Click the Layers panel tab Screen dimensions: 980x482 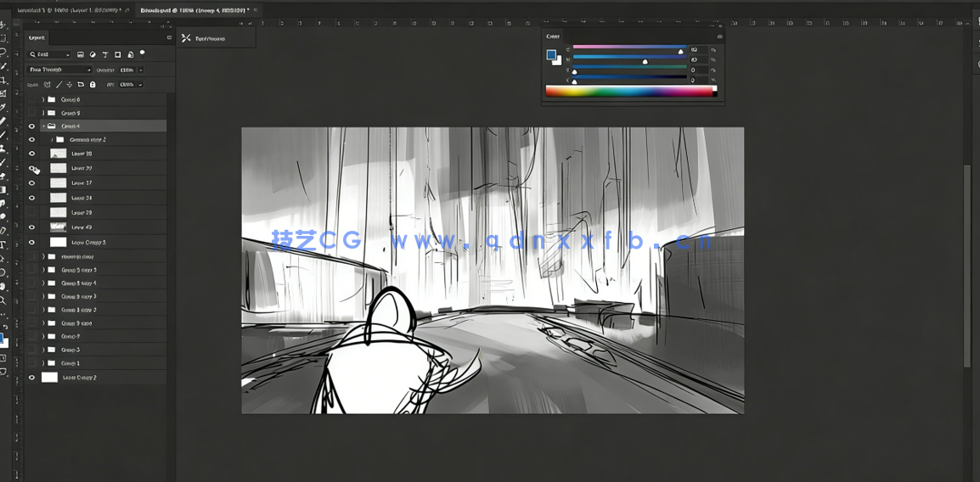click(37, 37)
